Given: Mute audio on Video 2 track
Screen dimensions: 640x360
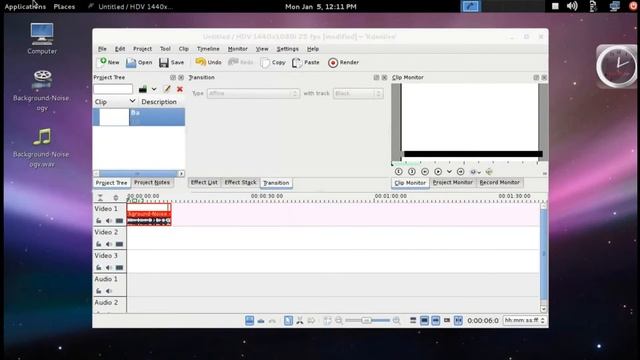Looking at the screenshot, I should (109, 244).
